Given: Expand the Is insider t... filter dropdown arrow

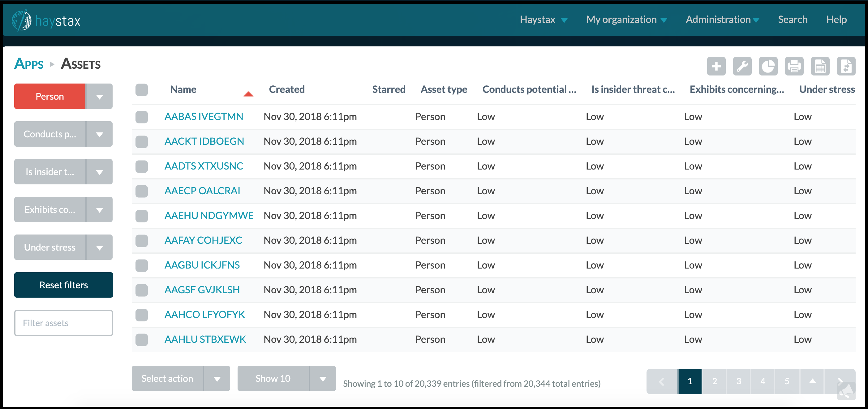Looking at the screenshot, I should click(x=99, y=172).
